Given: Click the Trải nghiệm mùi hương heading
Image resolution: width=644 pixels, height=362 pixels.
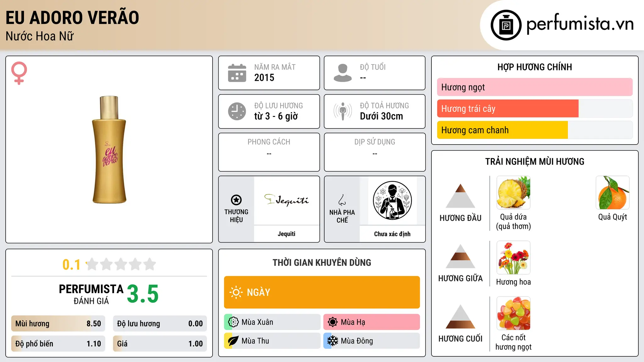Looking at the screenshot, I should (535, 162).
